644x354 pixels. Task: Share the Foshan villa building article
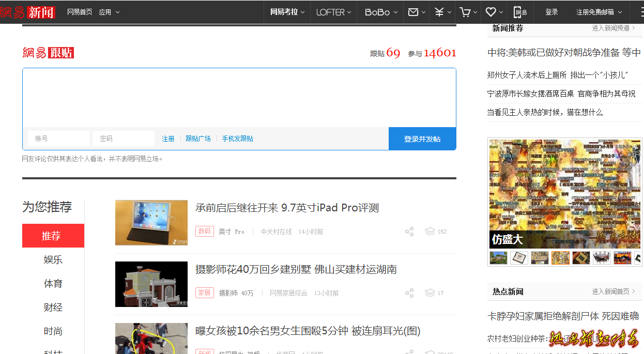click(409, 293)
